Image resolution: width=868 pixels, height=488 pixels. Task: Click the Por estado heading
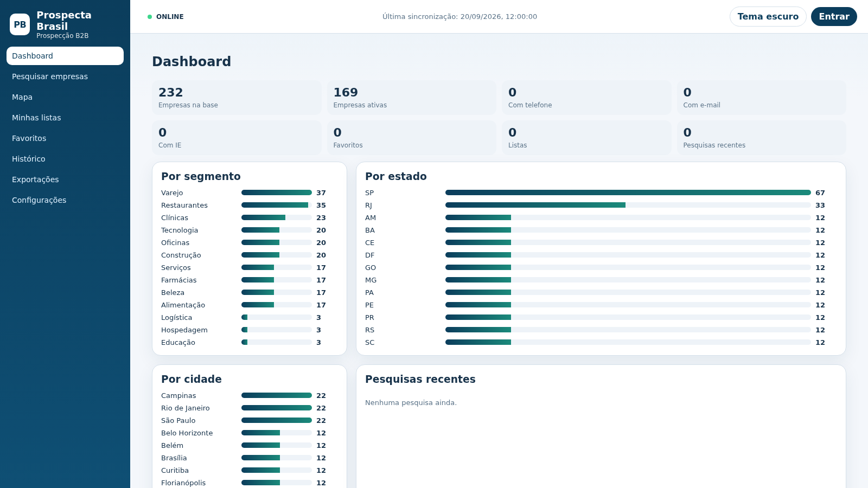(396, 176)
